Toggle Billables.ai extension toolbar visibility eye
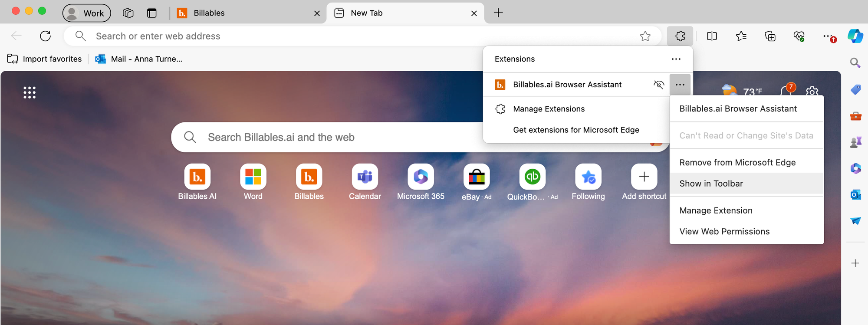Screen dimensions: 868x325 click(658, 85)
